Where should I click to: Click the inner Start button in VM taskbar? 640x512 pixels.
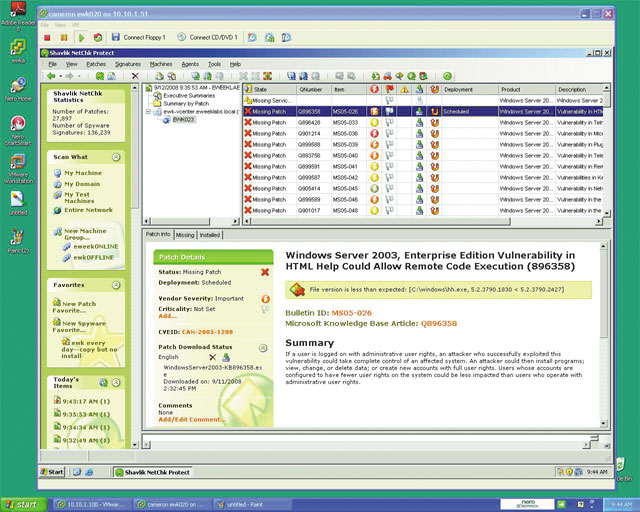click(x=52, y=472)
